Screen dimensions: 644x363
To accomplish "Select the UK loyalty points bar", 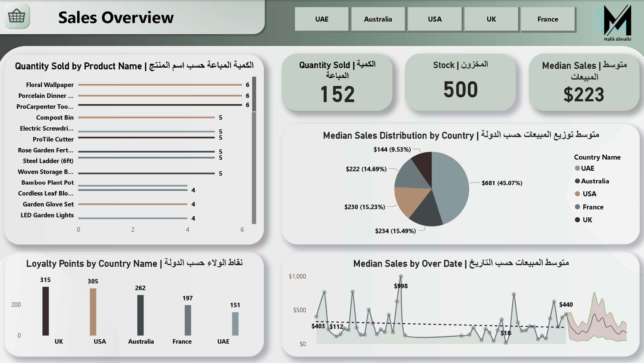I will pyautogui.click(x=46, y=311).
